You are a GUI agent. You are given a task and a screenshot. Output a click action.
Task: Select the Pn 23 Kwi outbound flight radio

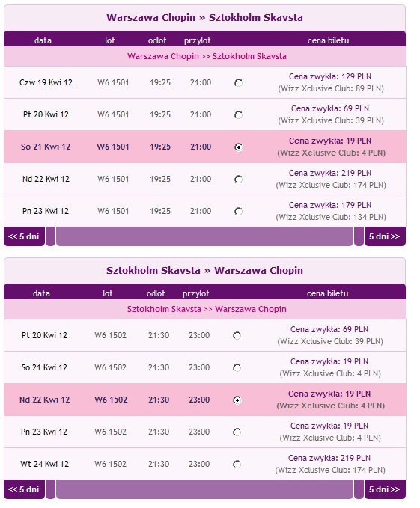pos(238,211)
